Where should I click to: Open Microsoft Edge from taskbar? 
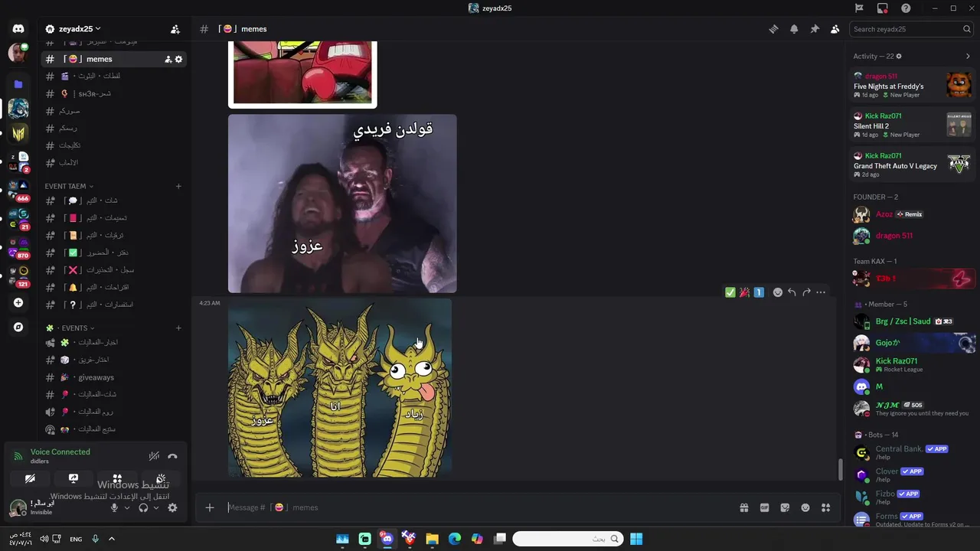(x=455, y=539)
